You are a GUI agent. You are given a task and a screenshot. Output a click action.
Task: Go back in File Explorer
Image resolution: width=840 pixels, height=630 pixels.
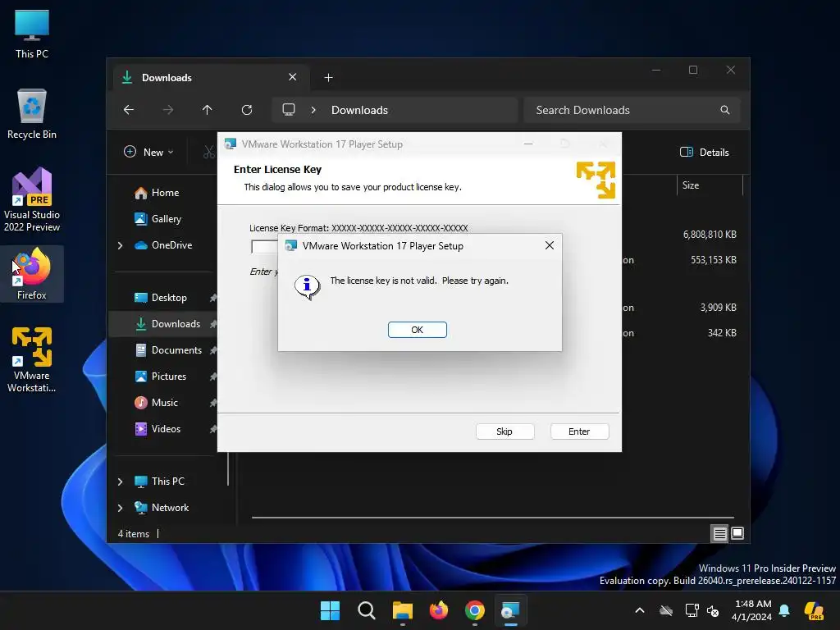click(129, 110)
